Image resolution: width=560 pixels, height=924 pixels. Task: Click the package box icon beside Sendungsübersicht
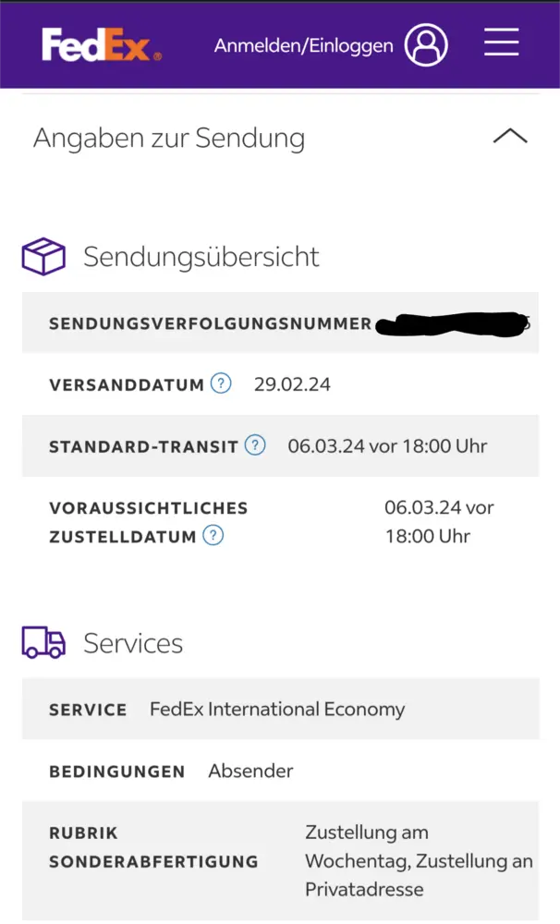coord(43,256)
